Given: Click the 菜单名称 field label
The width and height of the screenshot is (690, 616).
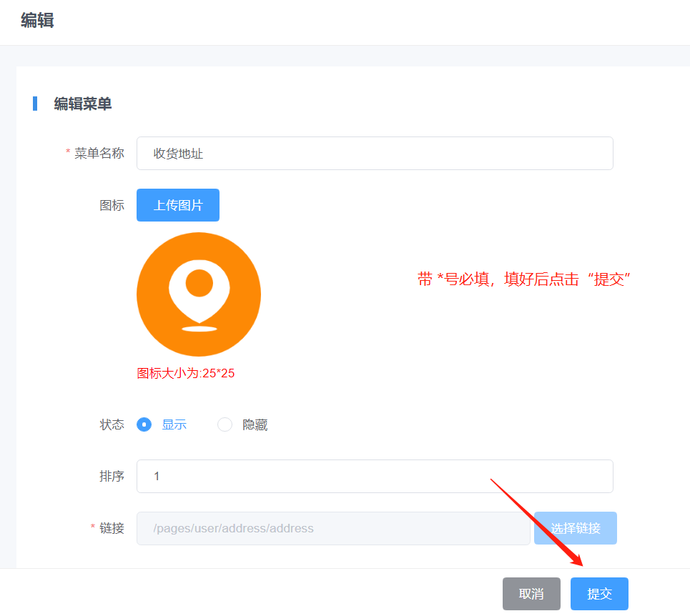Looking at the screenshot, I should pos(99,153).
